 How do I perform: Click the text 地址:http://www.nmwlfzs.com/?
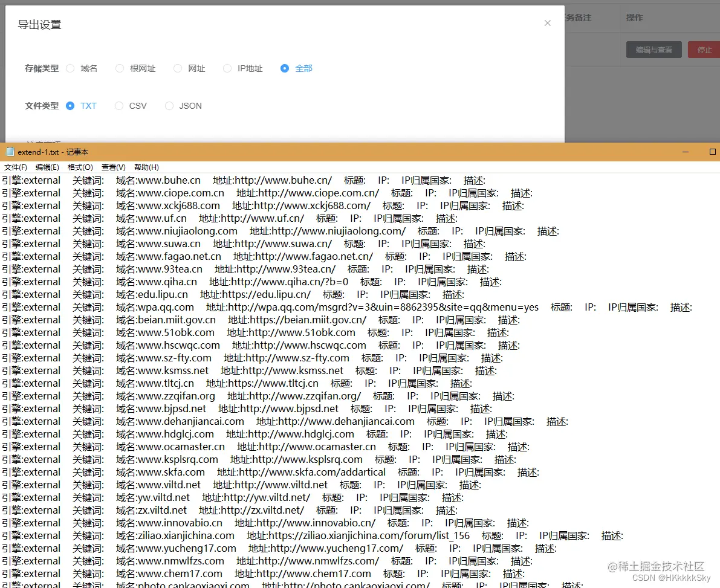(x=308, y=561)
